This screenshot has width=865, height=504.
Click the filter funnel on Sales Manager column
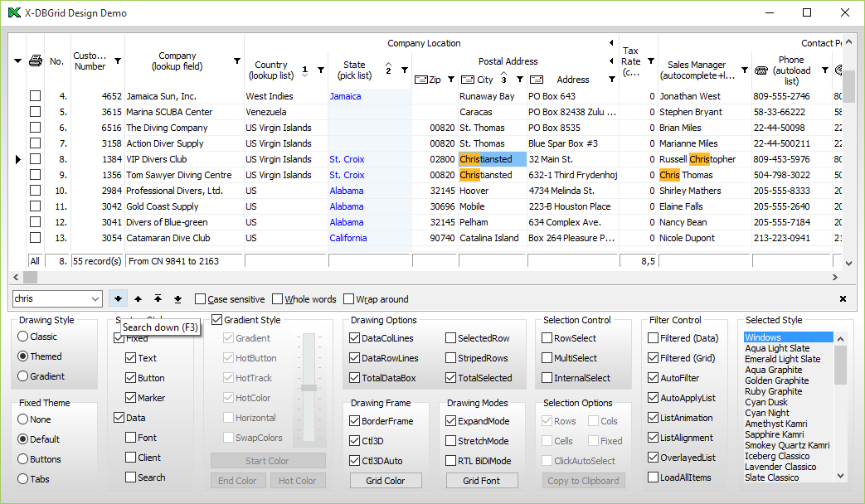point(745,70)
